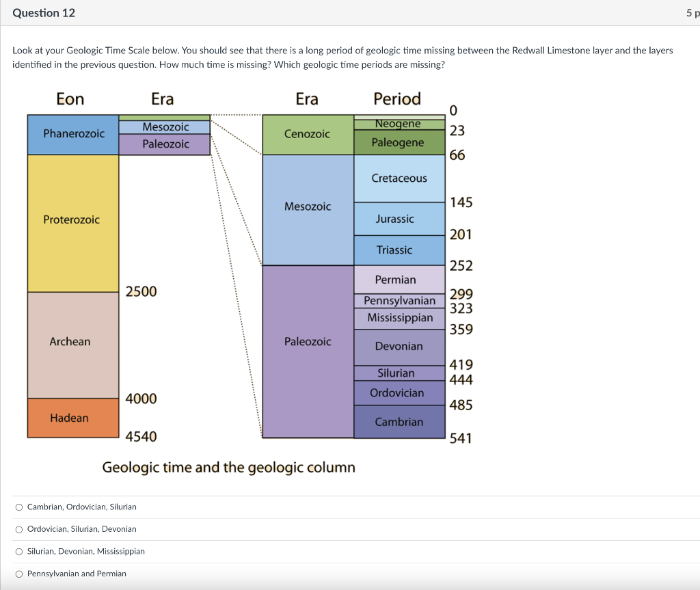Click the 'Geologic time and the geologic column' caption
This screenshot has height=590, width=700.
pos(228,467)
